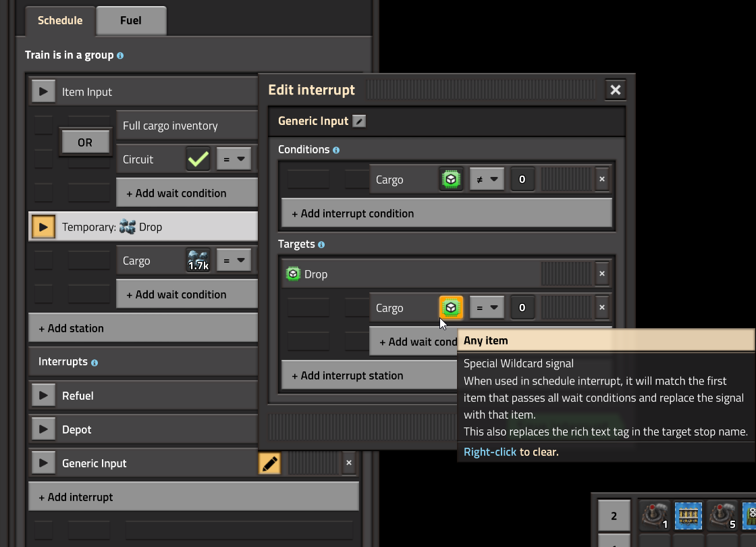Click the Interrupts info icon

(94, 363)
